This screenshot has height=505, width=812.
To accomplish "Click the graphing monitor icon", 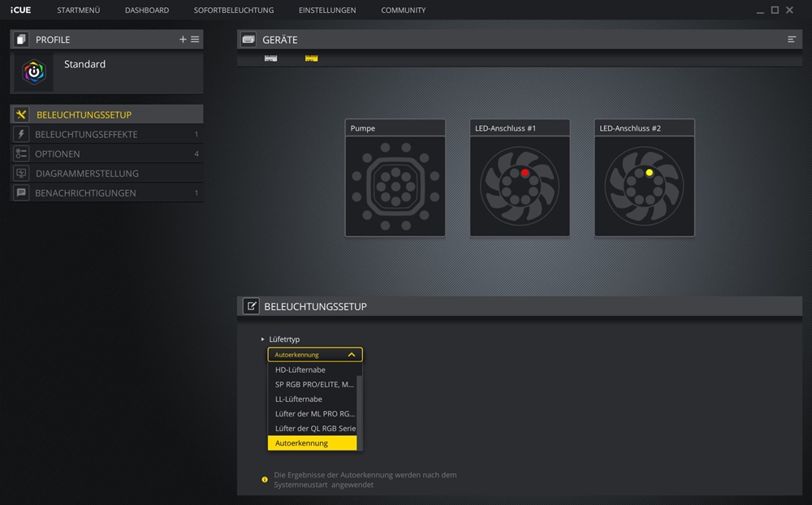I will point(21,174).
